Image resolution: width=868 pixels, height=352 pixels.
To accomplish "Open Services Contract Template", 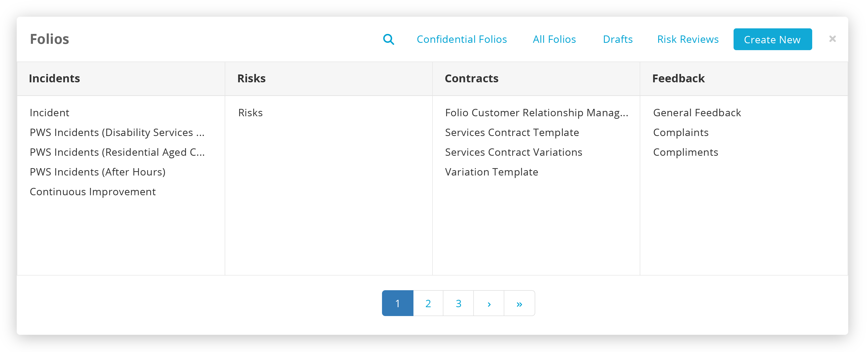I will 512,133.
